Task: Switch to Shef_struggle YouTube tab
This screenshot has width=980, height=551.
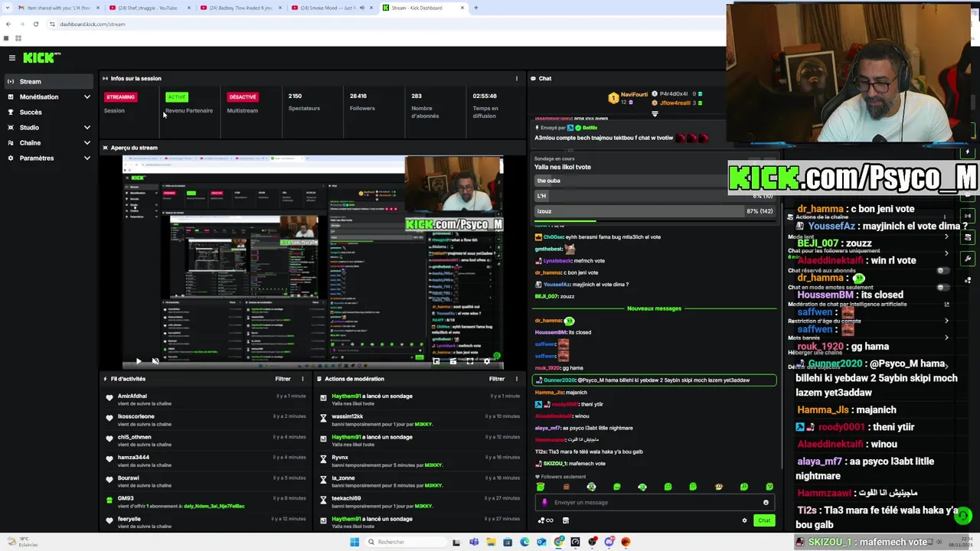Action: (149, 8)
